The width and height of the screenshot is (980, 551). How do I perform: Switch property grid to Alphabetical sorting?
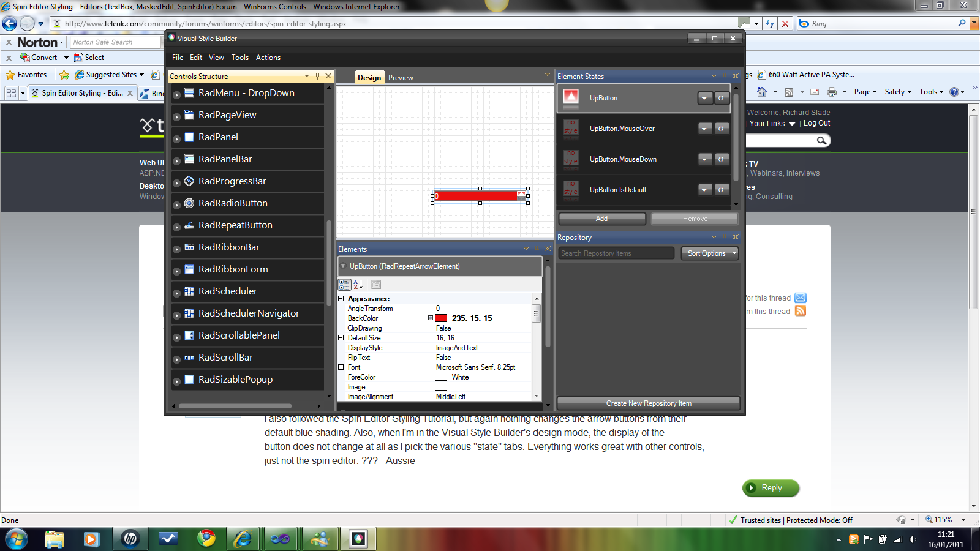(x=358, y=285)
